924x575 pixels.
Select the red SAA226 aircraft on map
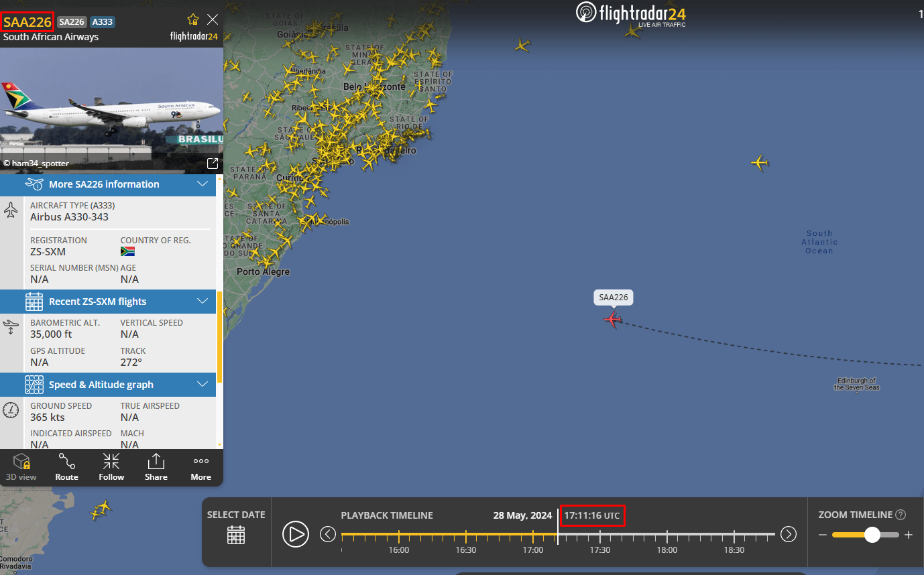[612, 319]
